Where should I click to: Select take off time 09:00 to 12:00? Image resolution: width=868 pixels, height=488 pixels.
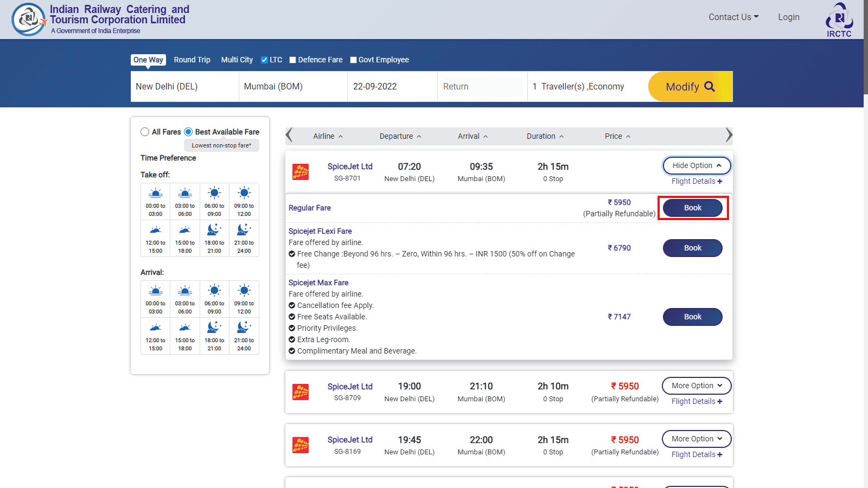pos(244,201)
